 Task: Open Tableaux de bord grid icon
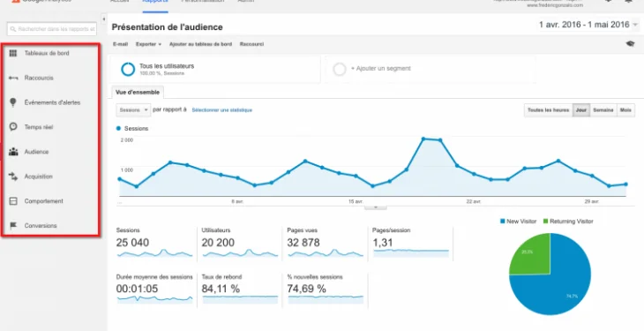(x=13, y=53)
